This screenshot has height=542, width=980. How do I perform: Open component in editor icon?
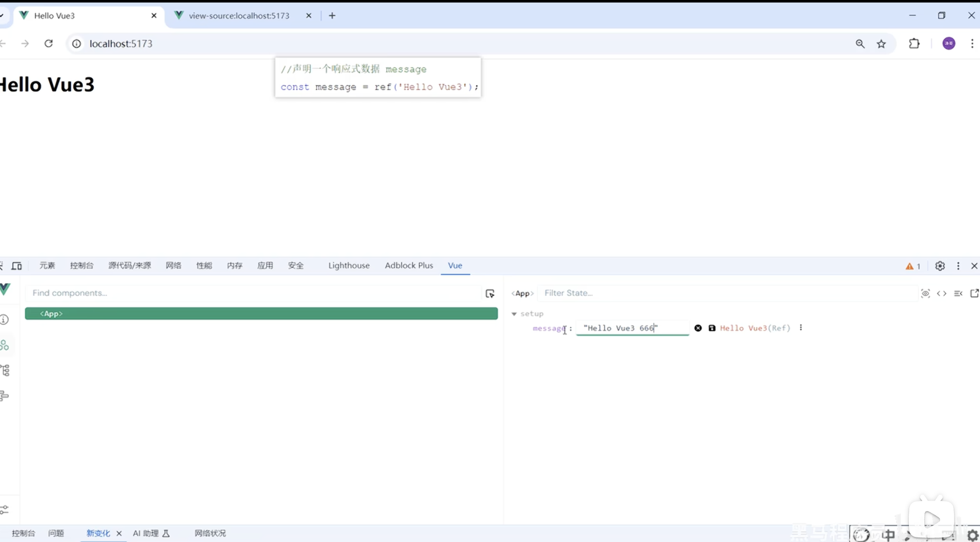[x=974, y=294]
